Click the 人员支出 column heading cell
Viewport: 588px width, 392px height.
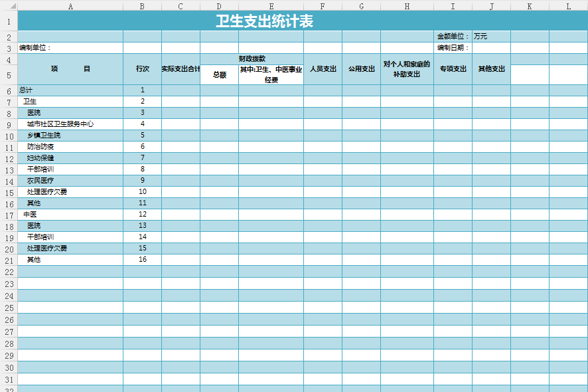point(323,69)
